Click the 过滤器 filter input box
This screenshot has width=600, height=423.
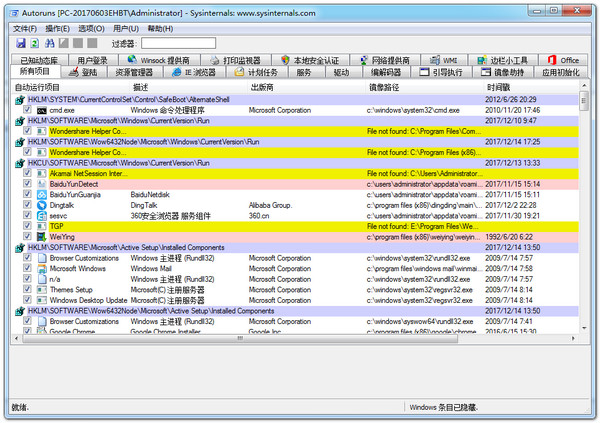(177, 44)
